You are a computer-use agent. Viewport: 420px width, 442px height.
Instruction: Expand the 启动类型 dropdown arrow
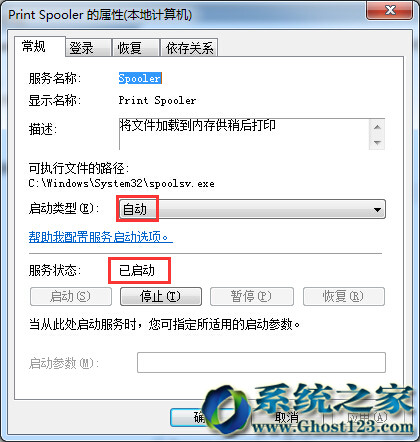tap(377, 209)
